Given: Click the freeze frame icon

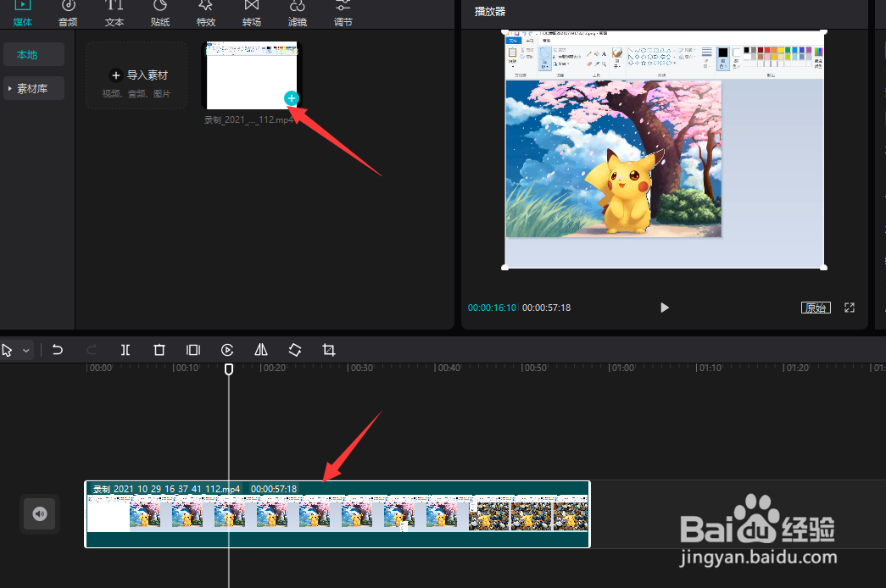Looking at the screenshot, I should tap(193, 350).
